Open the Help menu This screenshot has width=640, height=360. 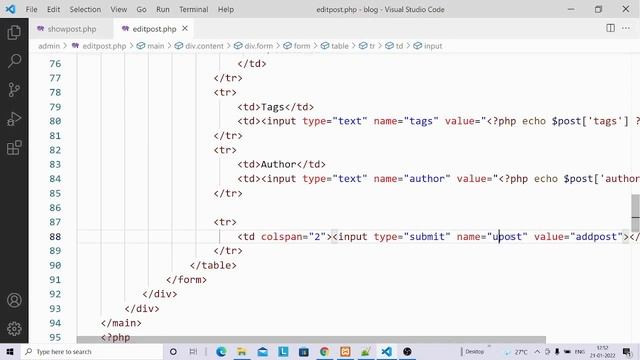[226, 9]
